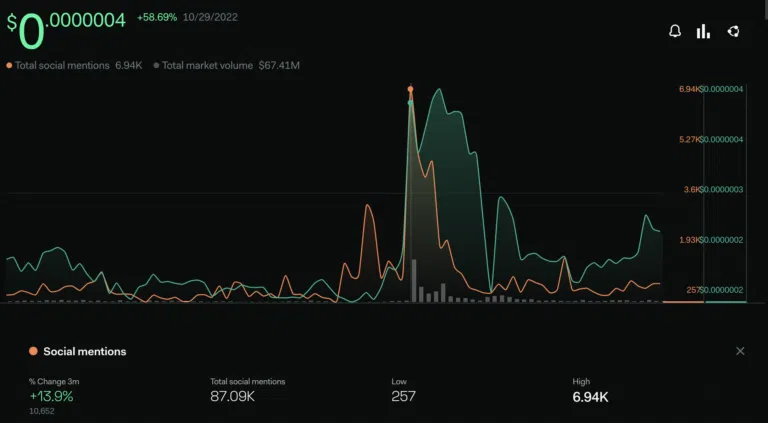Click the teal price marker at peak
Screen dimensions: 768x423
(410, 102)
